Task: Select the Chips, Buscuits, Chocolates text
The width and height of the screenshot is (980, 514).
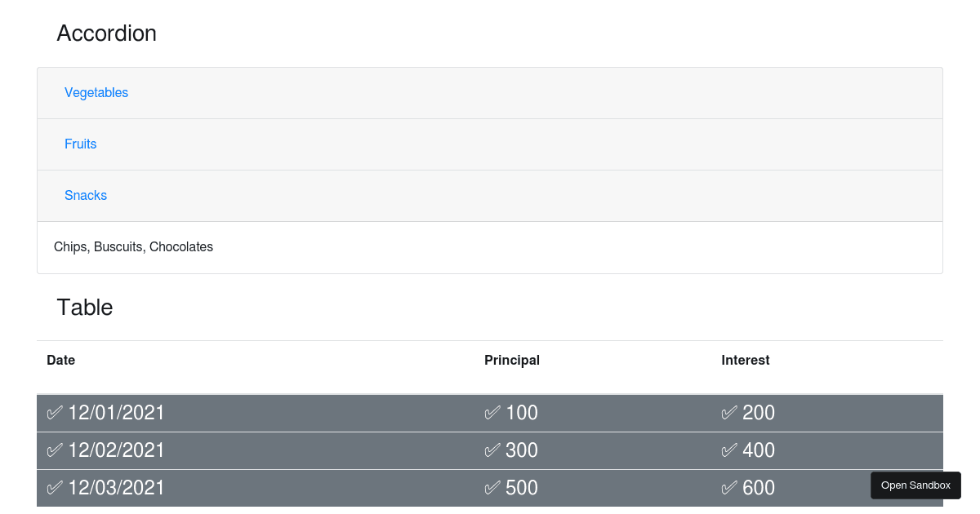Action: (x=133, y=246)
